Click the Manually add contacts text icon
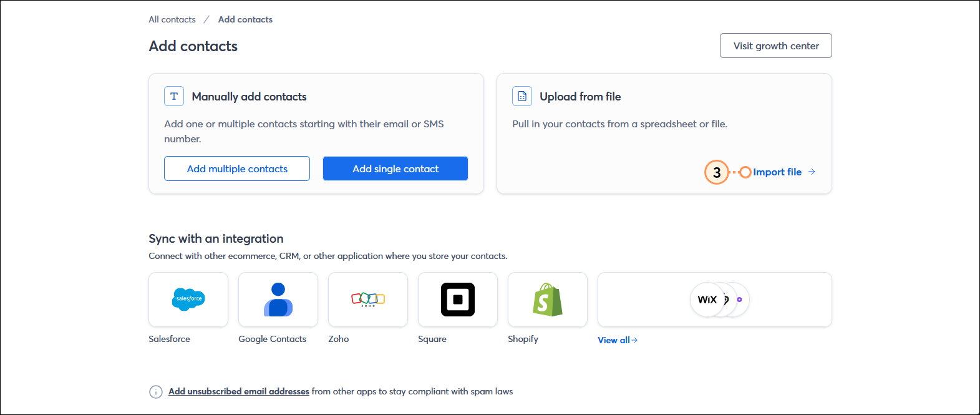This screenshot has height=415, width=980. [x=174, y=96]
